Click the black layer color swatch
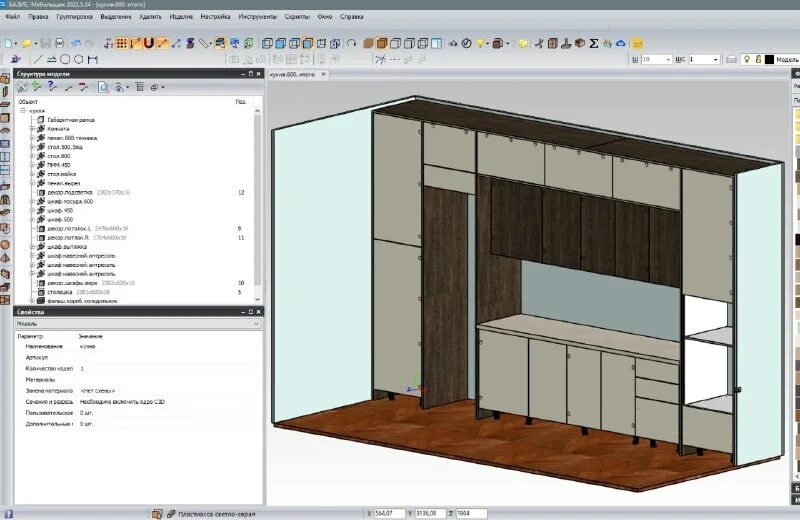This screenshot has width=800, height=520. pos(769,60)
